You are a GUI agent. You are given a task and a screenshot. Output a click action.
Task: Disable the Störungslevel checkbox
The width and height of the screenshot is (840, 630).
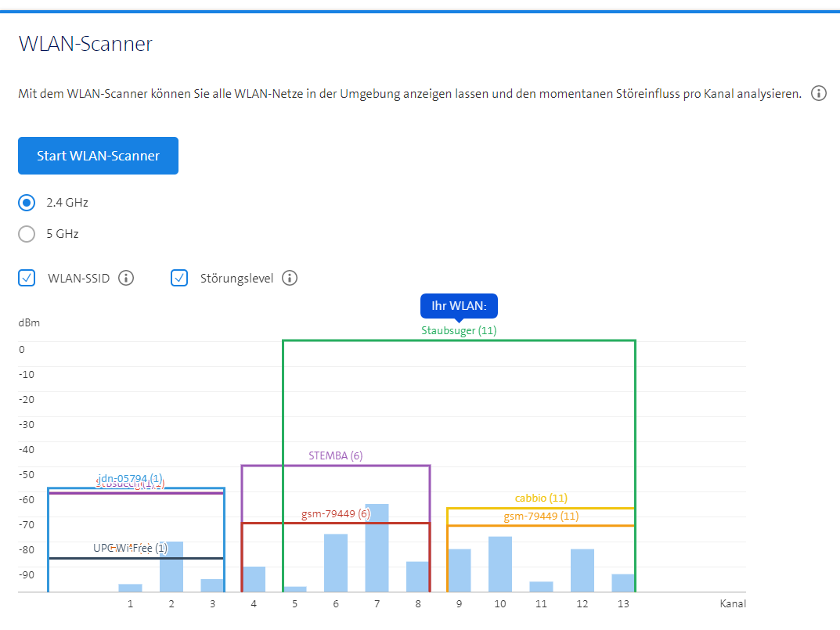pos(179,278)
